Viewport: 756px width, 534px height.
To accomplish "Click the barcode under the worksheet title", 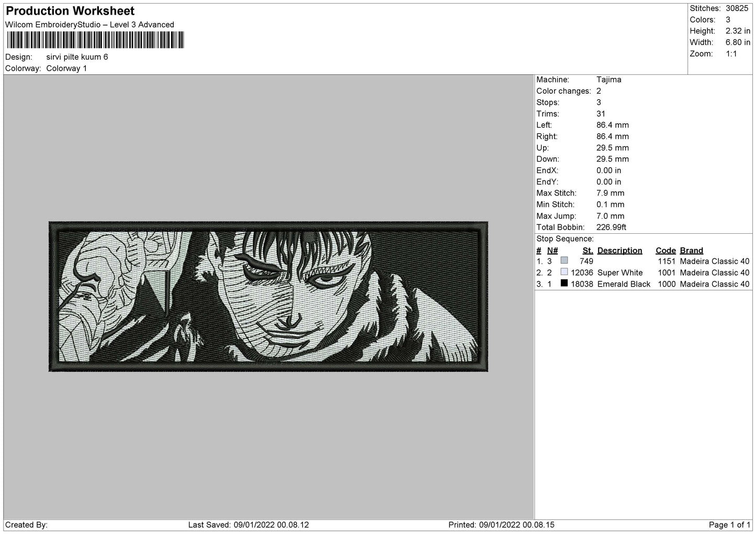I will (95, 40).
